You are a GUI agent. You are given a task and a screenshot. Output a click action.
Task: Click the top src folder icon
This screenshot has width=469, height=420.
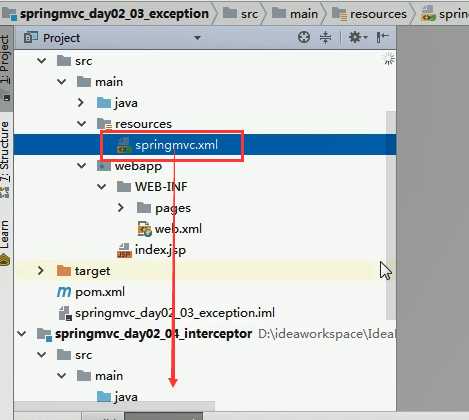tap(64, 61)
